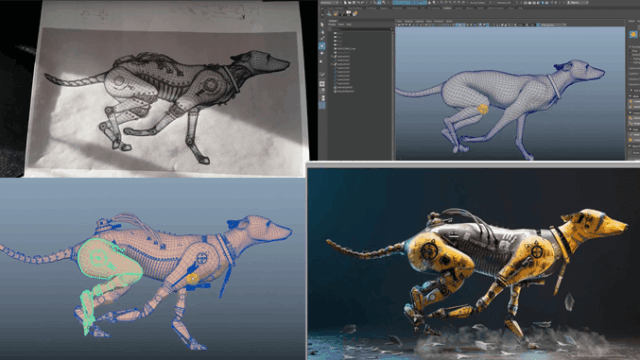Click the highlighted Move tool icon

point(322,46)
